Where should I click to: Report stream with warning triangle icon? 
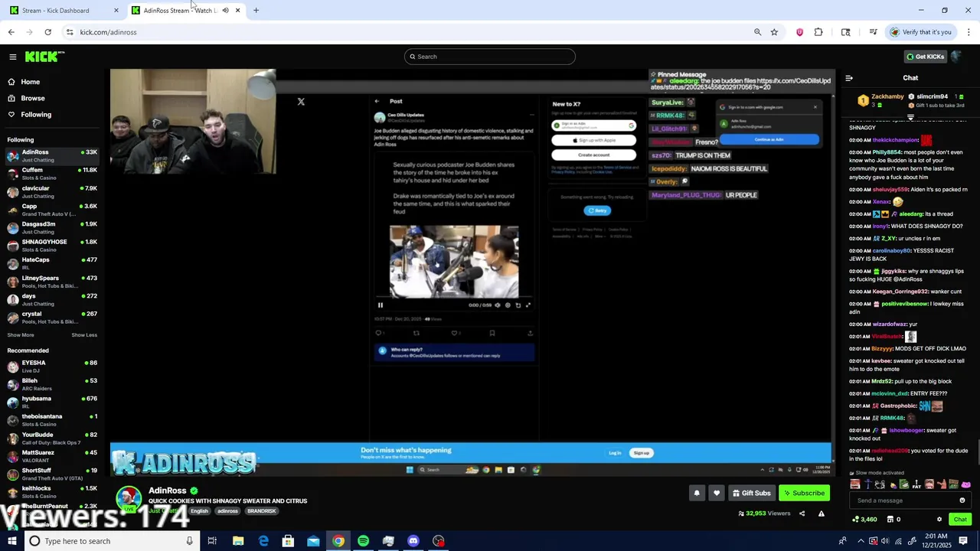point(822,514)
